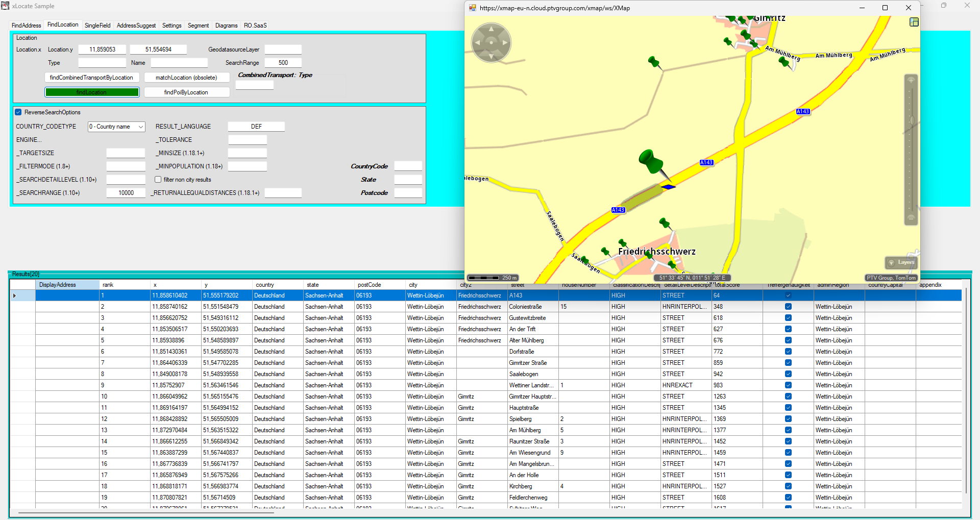Viewport: 980px width, 520px height.
Task: Uncheck the ReverseSearchOptions checkbox
Action: [x=18, y=112]
